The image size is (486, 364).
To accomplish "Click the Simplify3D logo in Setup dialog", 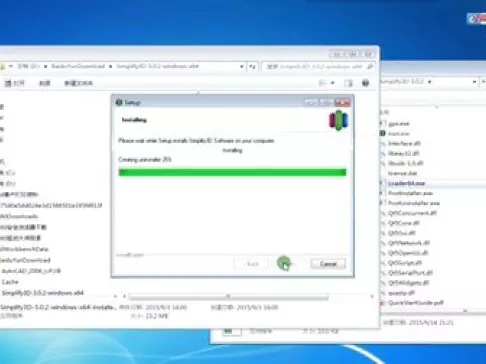I will pos(338,120).
